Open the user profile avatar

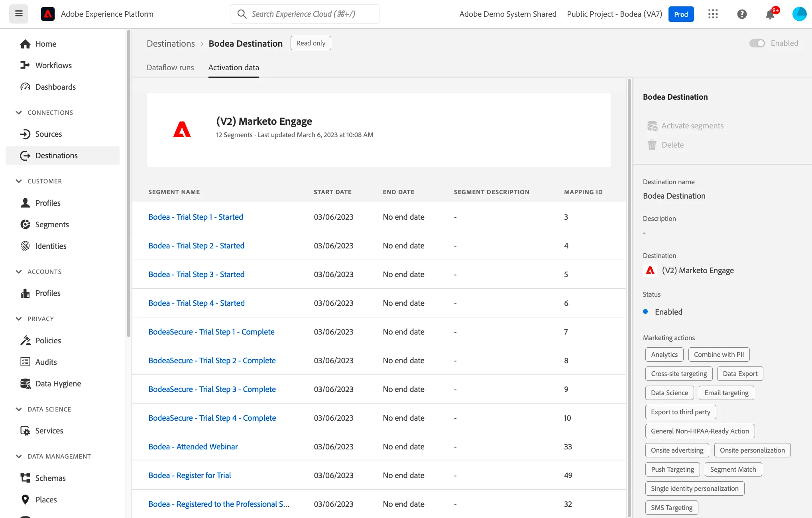coord(799,14)
